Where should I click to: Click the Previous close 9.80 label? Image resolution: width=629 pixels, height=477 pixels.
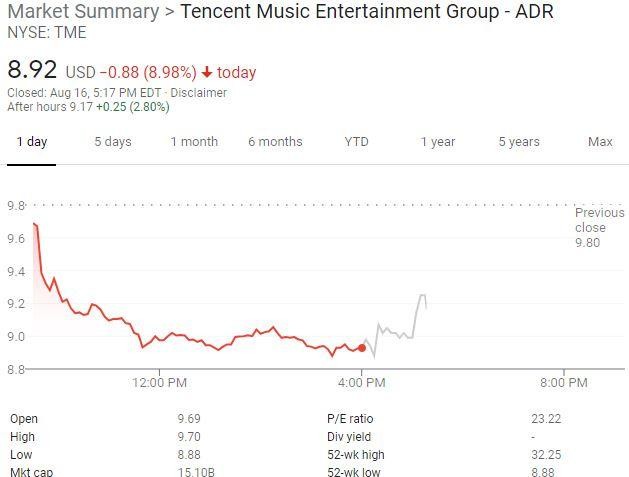pos(599,227)
